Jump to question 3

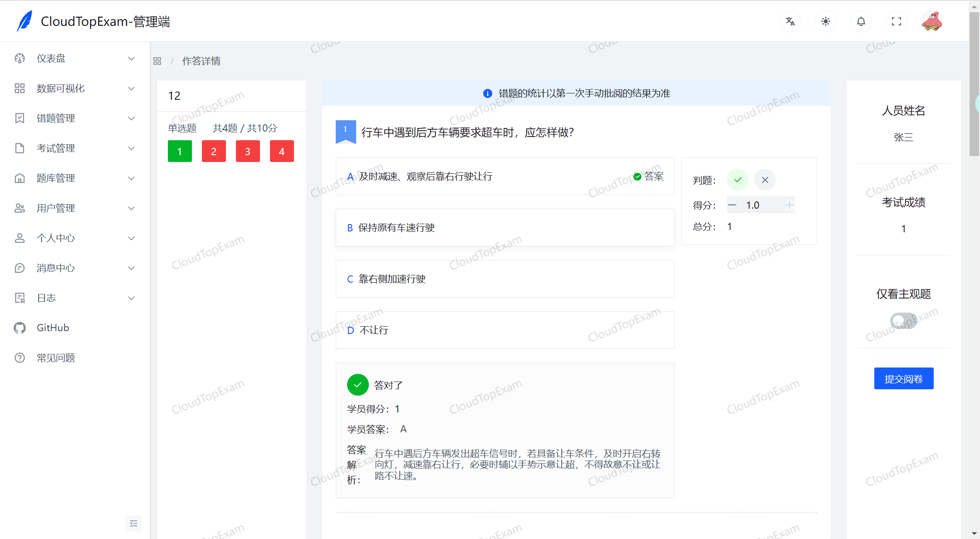click(x=248, y=151)
